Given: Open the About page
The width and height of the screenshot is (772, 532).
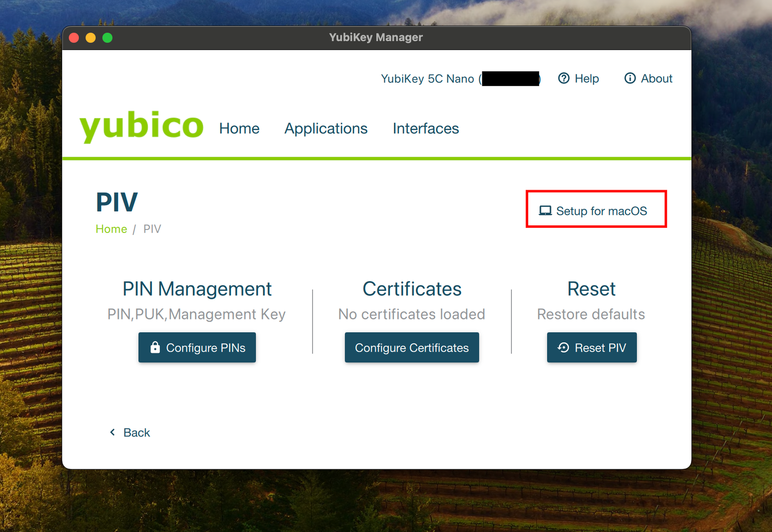Looking at the screenshot, I should pos(656,79).
